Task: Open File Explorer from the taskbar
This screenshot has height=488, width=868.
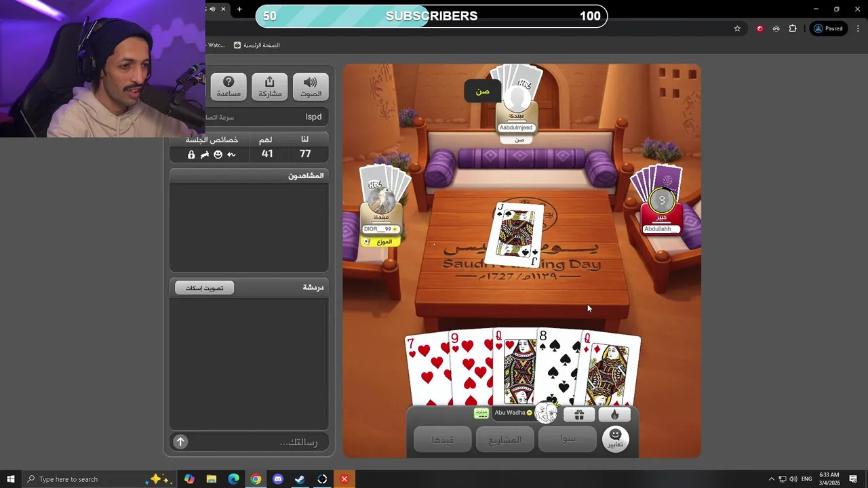Action: [211, 479]
